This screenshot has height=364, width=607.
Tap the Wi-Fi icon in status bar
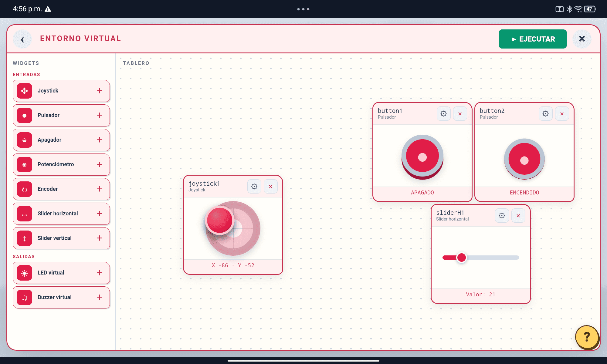[578, 9]
